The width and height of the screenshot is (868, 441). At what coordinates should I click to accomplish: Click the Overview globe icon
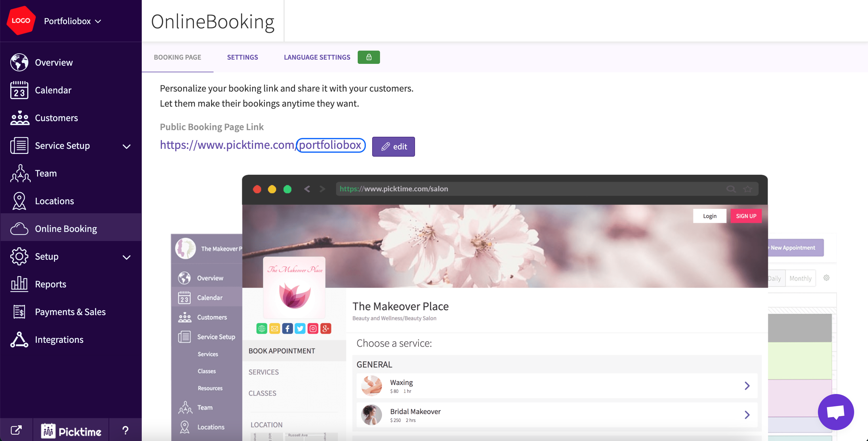pyautogui.click(x=19, y=63)
